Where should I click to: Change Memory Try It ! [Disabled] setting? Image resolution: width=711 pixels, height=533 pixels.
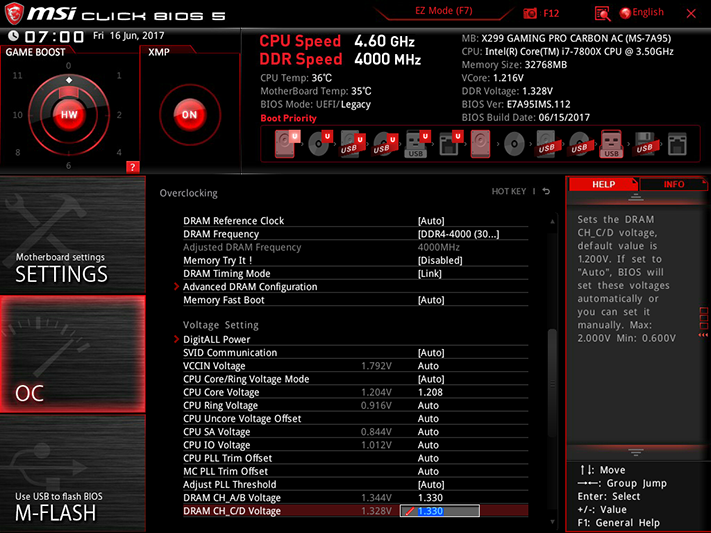tap(440, 260)
